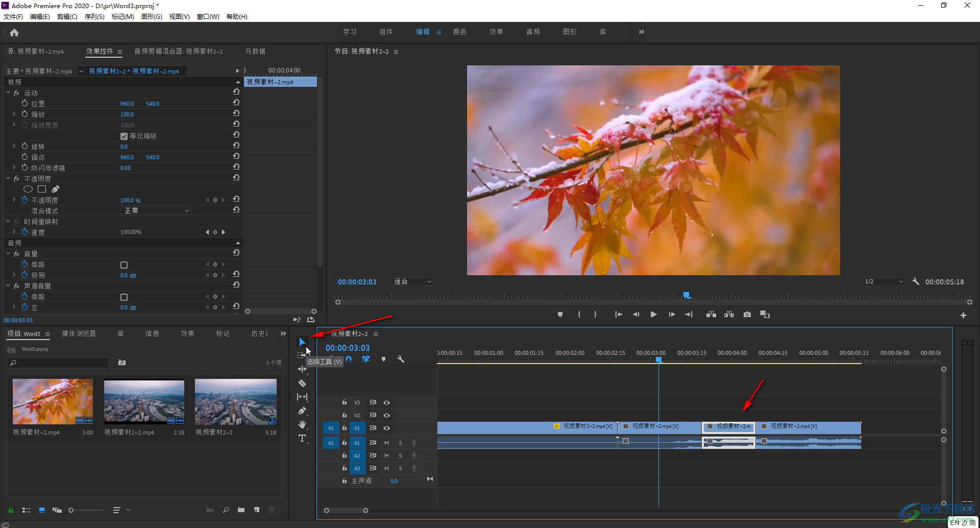Select the Hand tool
This screenshot has width=980, height=528.
[302, 424]
